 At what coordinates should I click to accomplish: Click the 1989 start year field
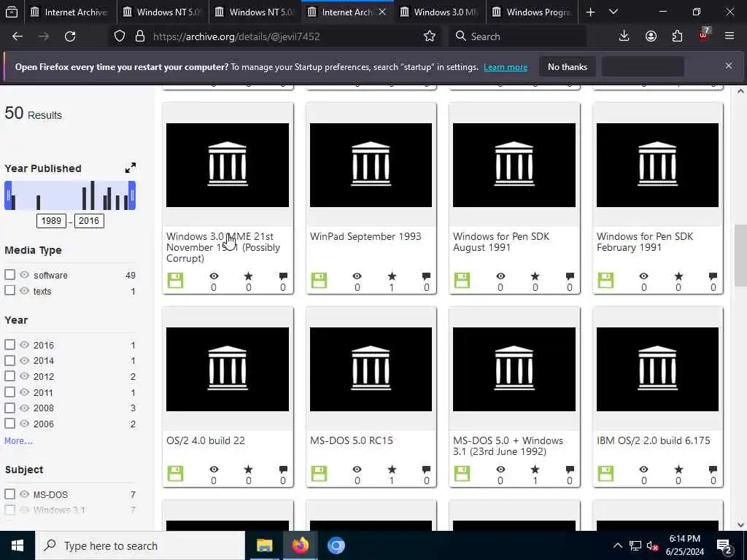(x=51, y=220)
